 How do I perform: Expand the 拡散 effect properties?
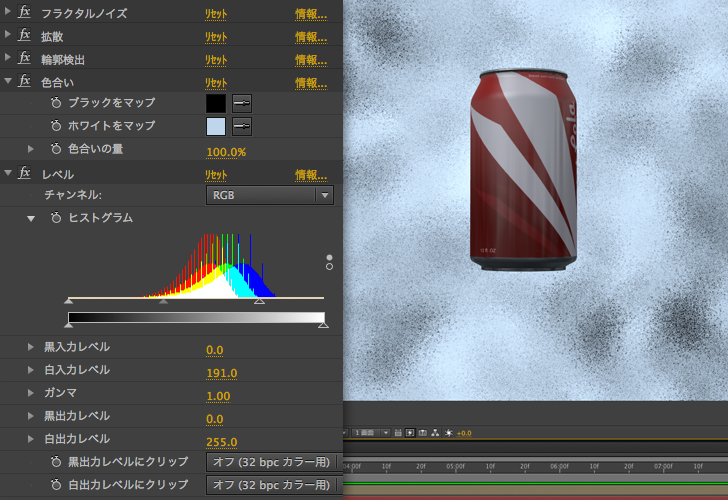pyautogui.click(x=8, y=36)
